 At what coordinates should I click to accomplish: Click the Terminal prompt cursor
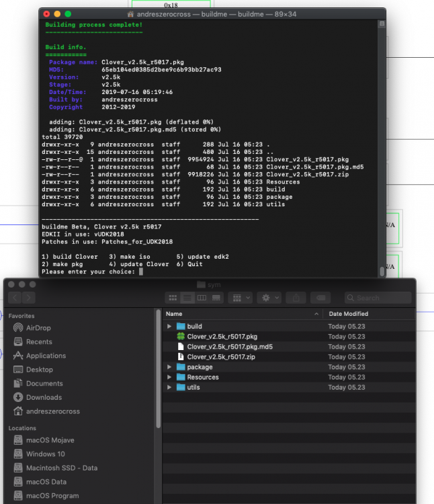click(140, 271)
